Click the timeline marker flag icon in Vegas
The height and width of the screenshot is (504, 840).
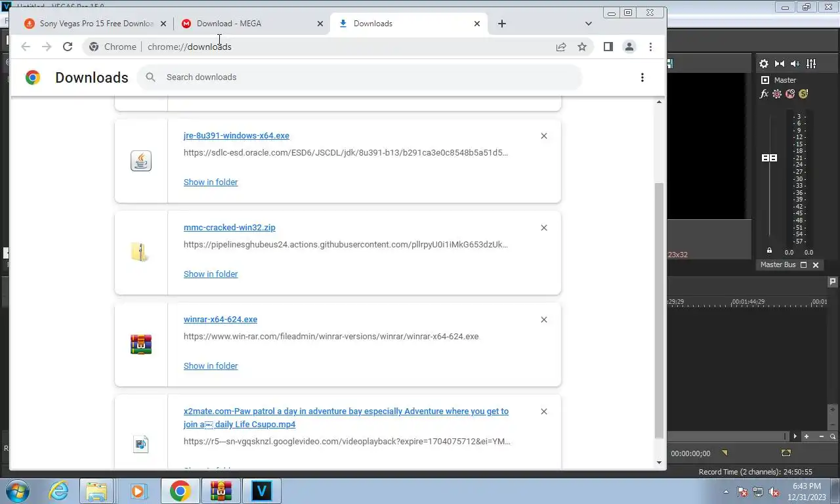[833, 282]
